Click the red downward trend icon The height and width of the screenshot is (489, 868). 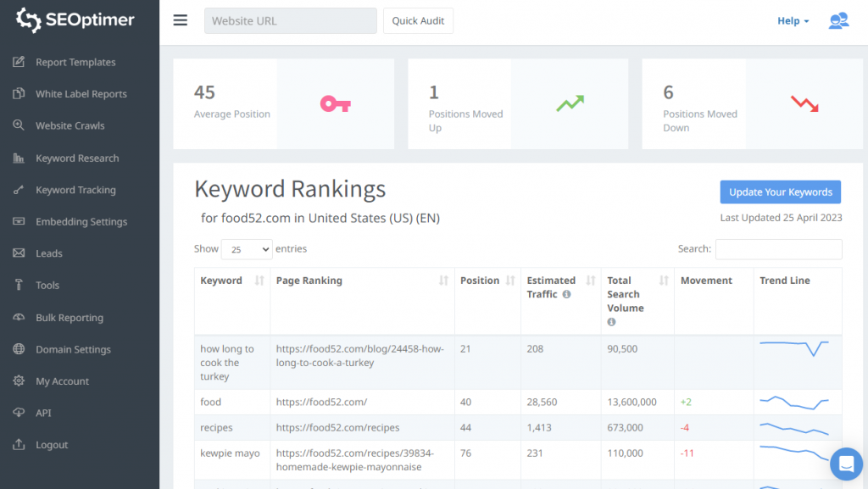tap(804, 103)
